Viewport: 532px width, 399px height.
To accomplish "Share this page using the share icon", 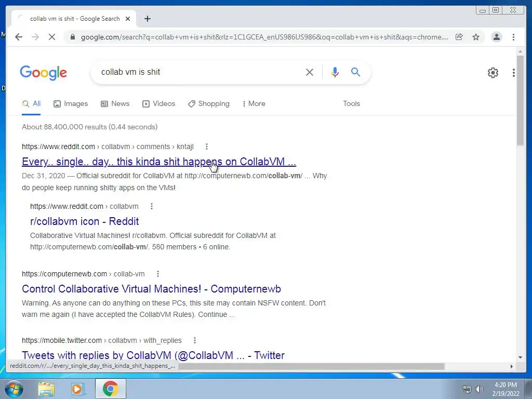I will click(459, 37).
